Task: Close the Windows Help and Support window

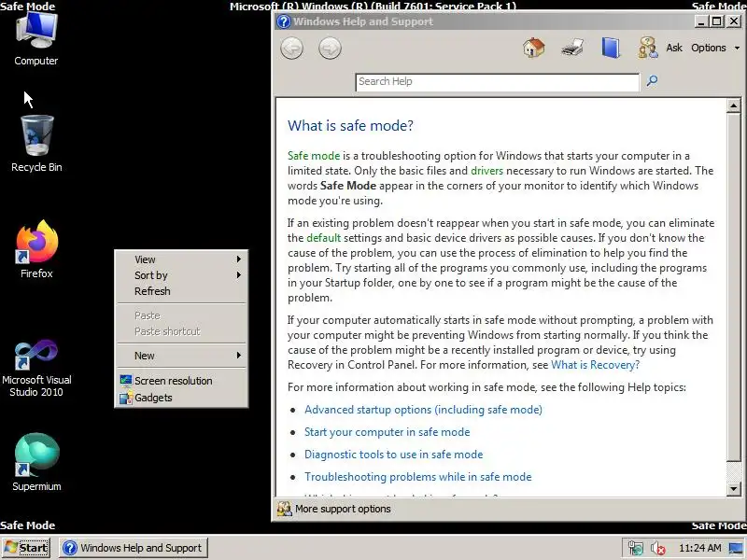Action: [x=734, y=21]
